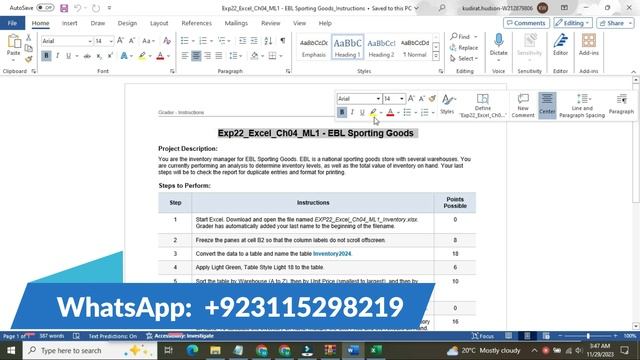Open ribbon font name dropdown
Viewport: 640px width, 360px height.
coord(90,41)
